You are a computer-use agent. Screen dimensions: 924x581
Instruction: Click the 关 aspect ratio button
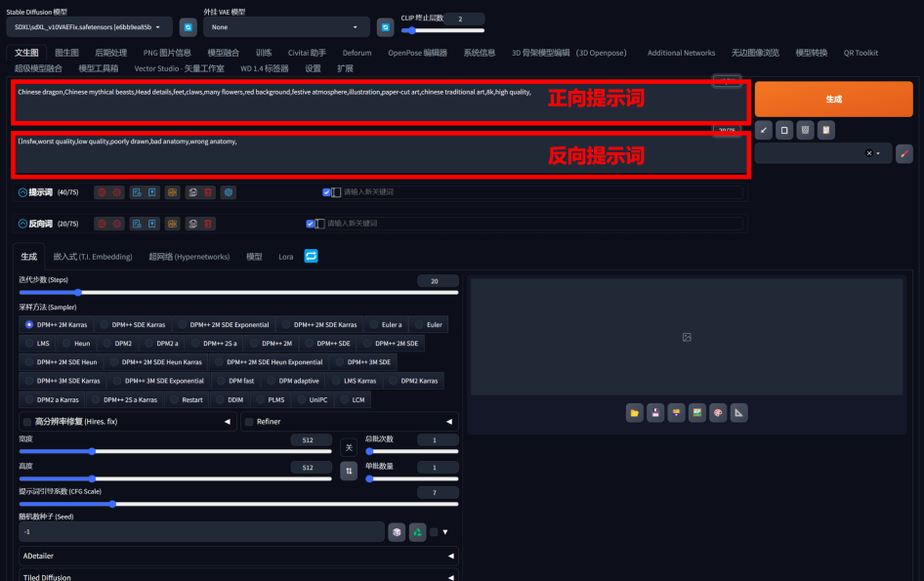pos(349,448)
